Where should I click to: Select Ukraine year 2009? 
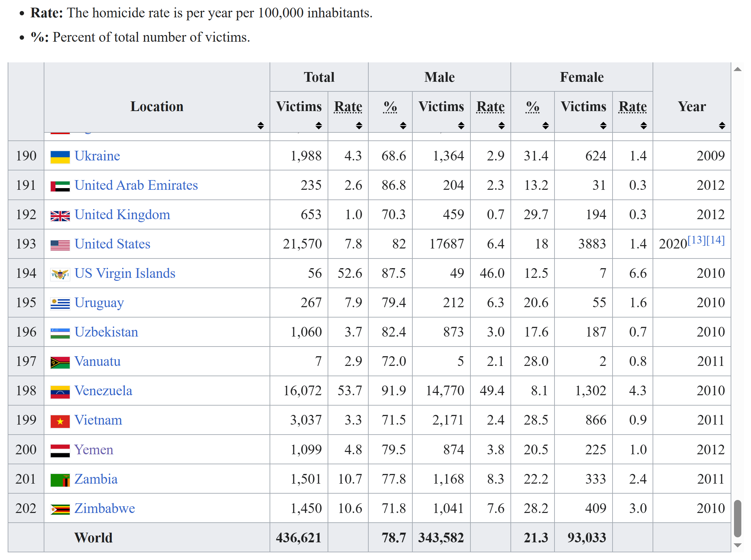pyautogui.click(x=711, y=156)
